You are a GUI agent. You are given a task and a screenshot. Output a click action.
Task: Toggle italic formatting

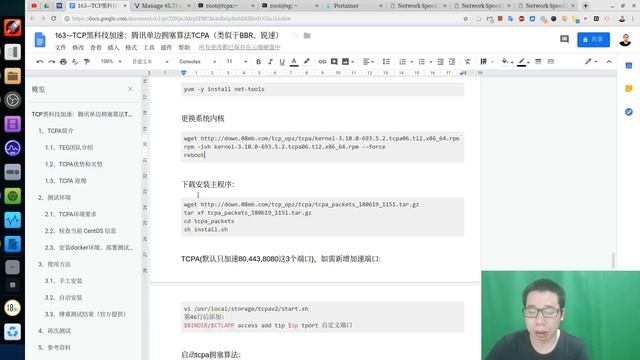tap(270, 62)
